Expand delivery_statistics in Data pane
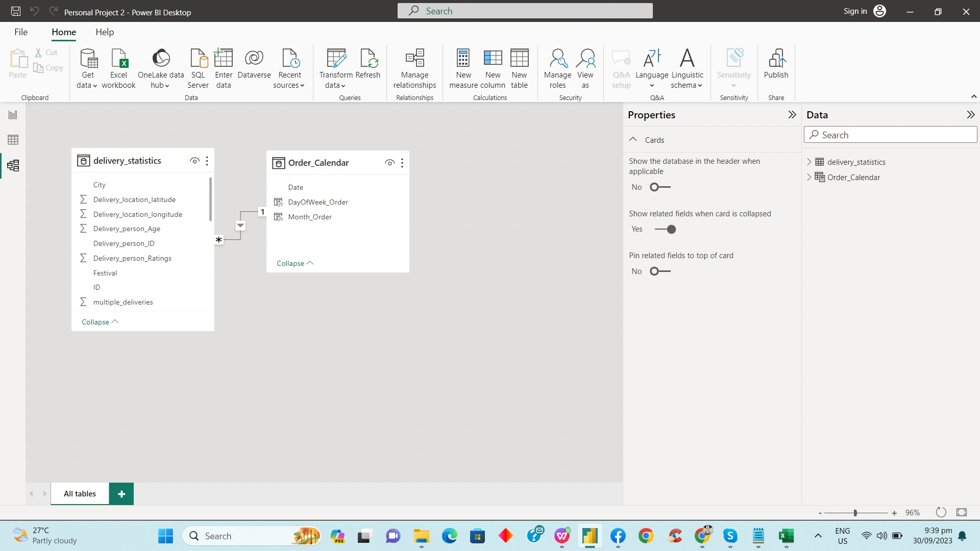Viewport: 980px width, 551px height. pos(809,162)
